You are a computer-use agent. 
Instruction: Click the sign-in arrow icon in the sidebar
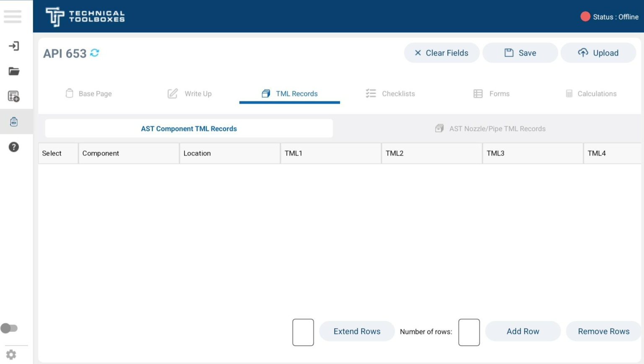pyautogui.click(x=14, y=46)
